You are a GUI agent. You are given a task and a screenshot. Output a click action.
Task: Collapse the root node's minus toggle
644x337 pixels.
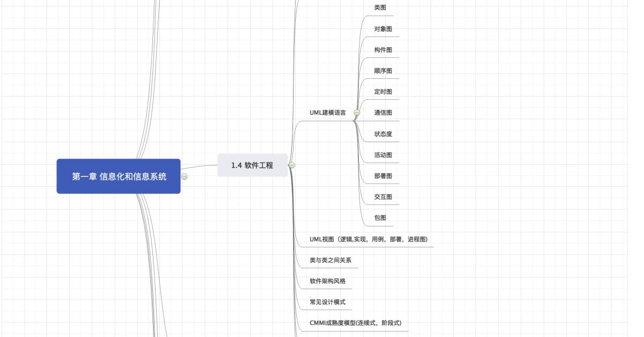pos(184,176)
